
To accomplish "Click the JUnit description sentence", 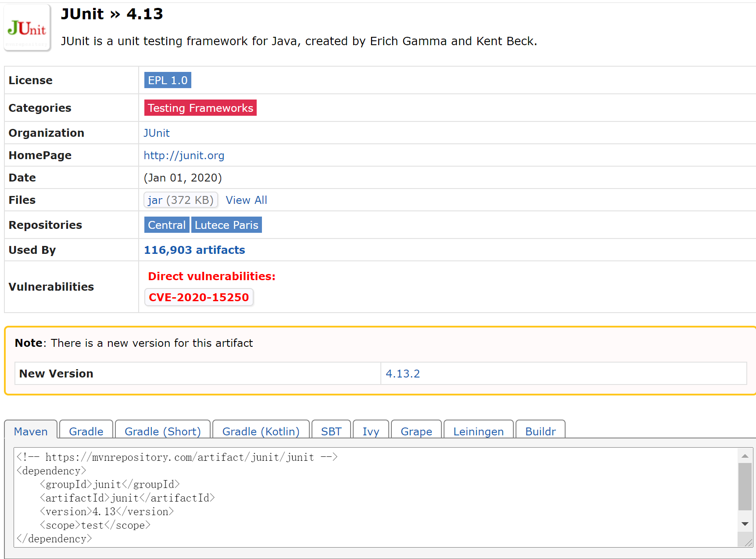I will (x=299, y=41).
